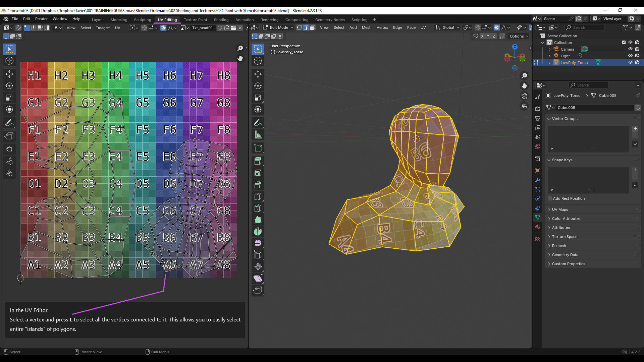Select the Loop Cut tool
The image size is (644, 362).
point(258,196)
